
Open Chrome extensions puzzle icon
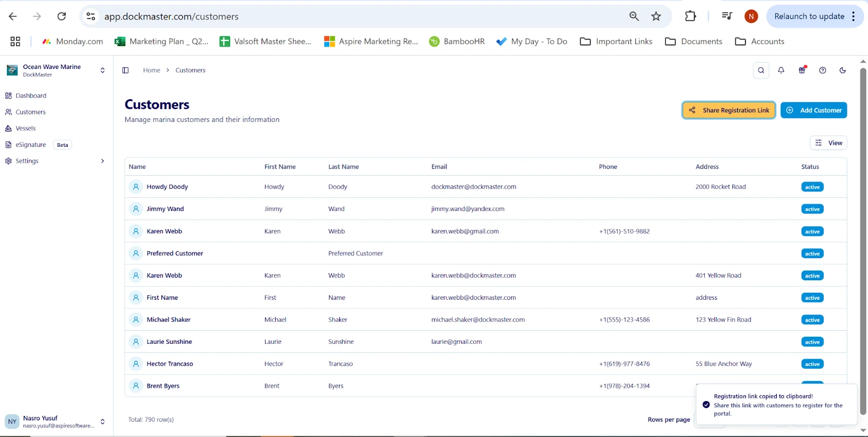coord(690,16)
